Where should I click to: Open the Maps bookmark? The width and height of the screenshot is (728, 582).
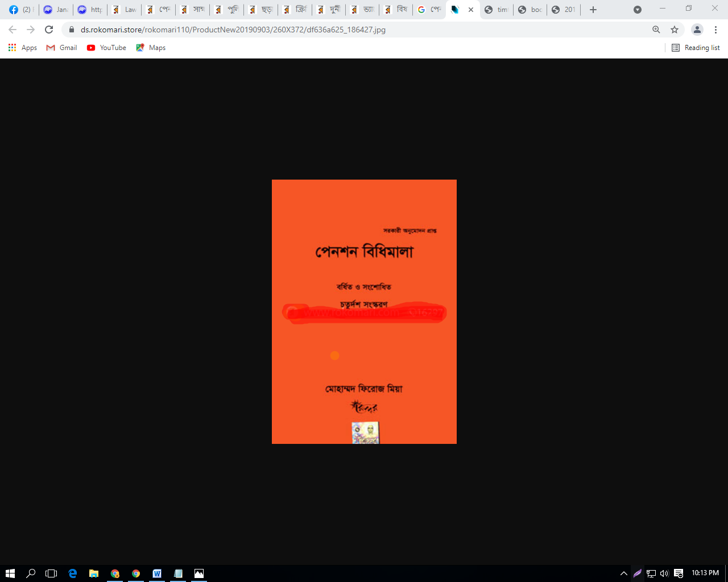(151, 48)
